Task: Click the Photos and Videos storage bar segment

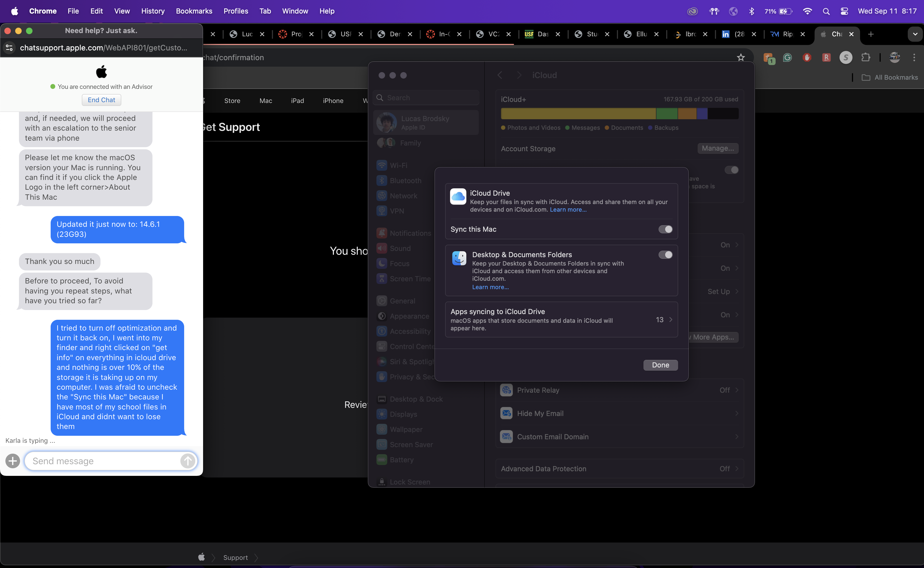Action: [x=578, y=114]
